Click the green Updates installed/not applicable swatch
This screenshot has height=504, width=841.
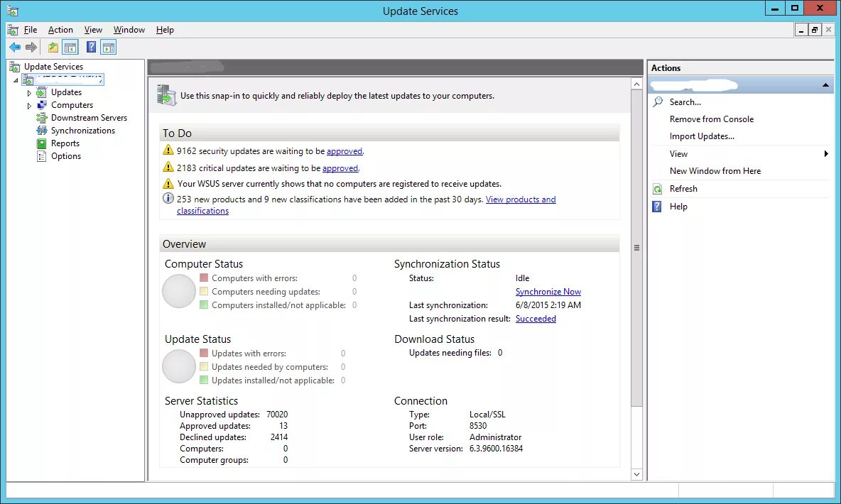point(204,380)
